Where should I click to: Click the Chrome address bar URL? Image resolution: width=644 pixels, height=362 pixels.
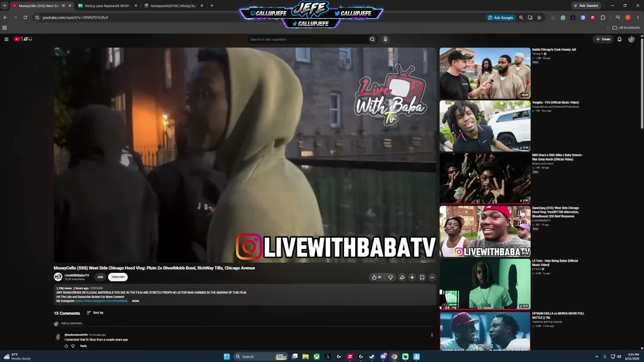(x=75, y=18)
